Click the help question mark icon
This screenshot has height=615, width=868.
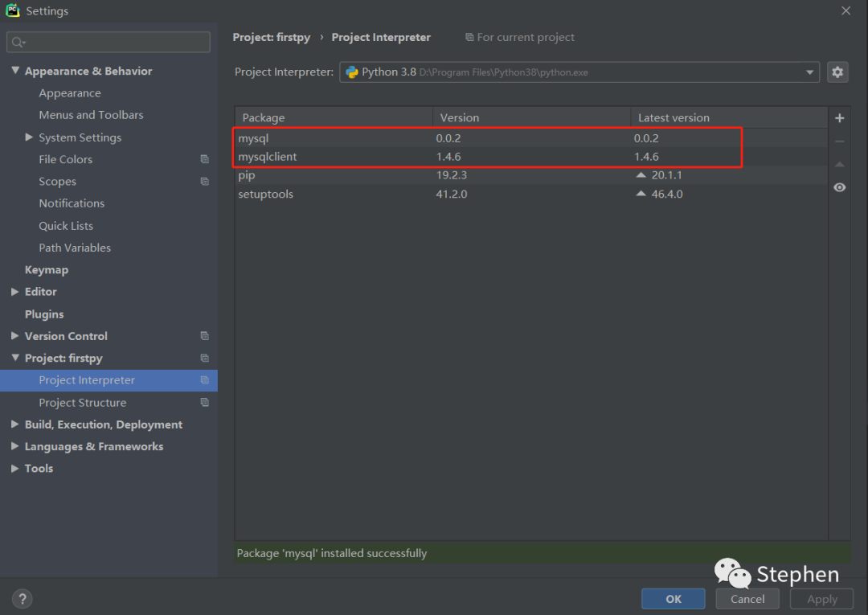coord(23,599)
